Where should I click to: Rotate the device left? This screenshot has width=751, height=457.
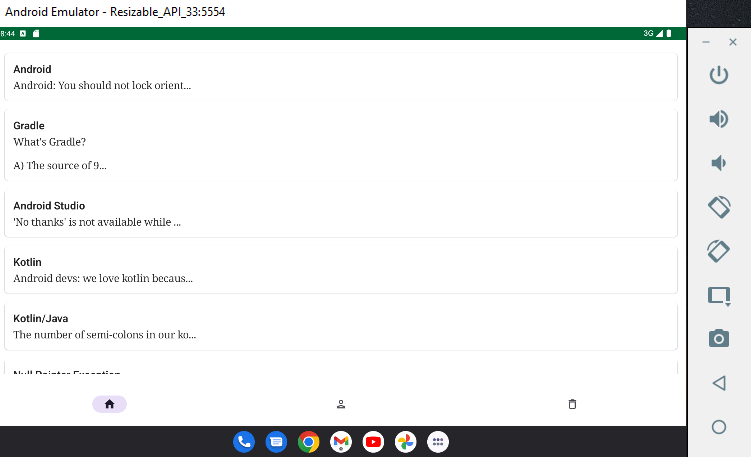point(718,207)
